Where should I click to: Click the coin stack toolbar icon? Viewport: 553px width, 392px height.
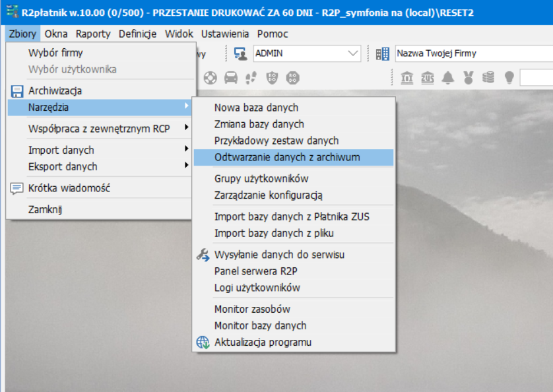(488, 78)
